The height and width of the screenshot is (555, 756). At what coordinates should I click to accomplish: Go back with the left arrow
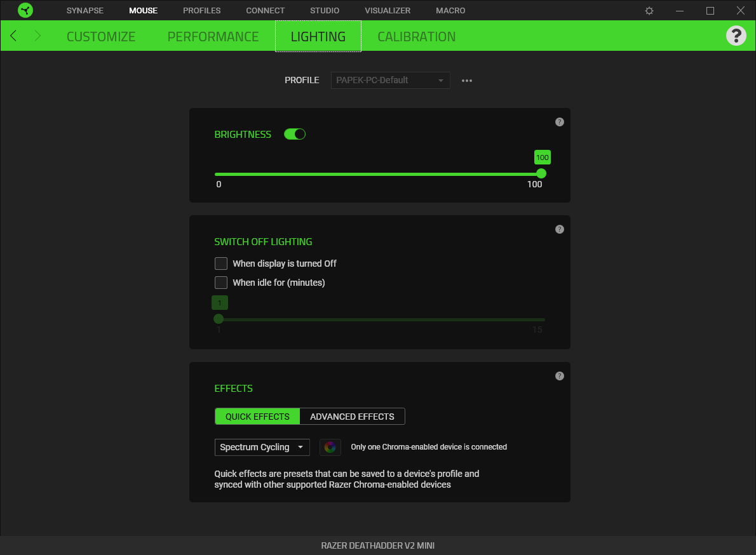pos(13,36)
